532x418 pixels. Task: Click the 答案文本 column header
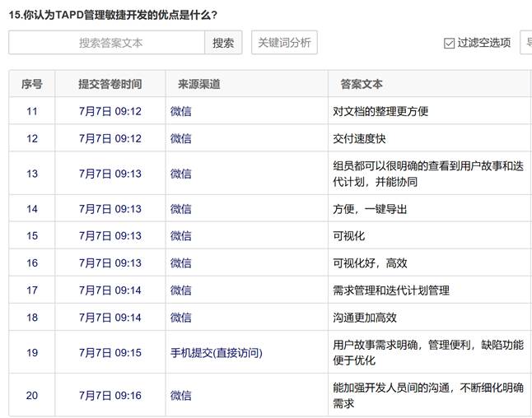tap(361, 84)
